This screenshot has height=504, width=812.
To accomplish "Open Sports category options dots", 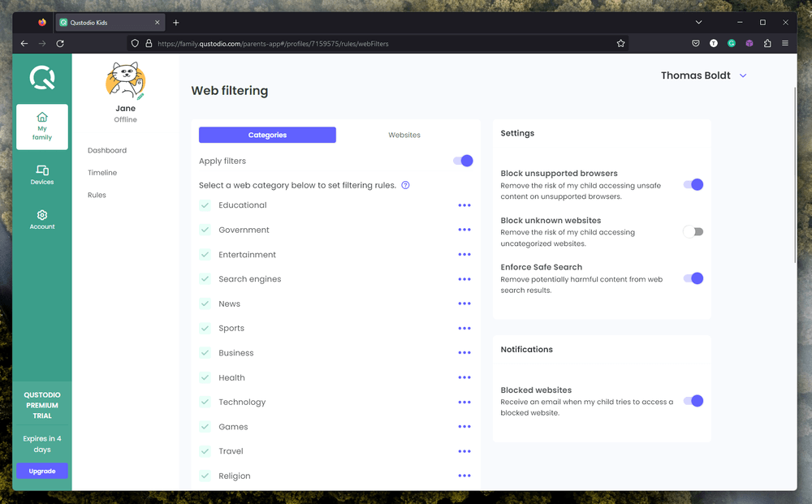I will [x=464, y=329].
